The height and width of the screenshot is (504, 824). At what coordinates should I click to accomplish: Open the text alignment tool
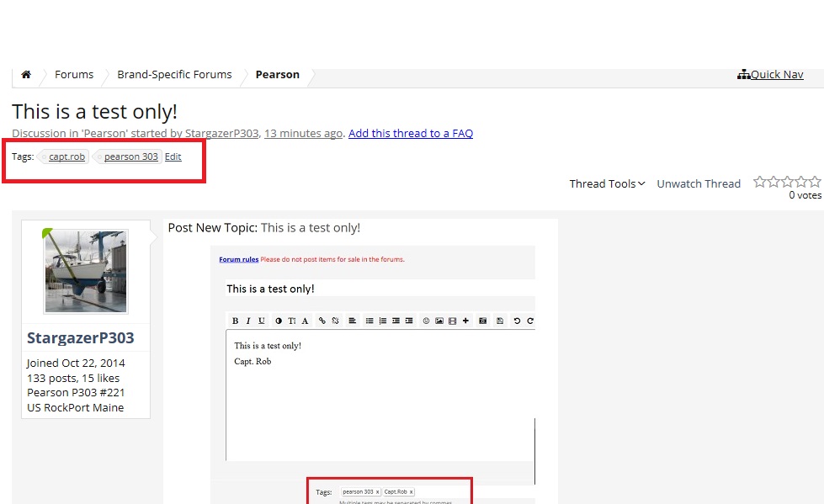click(352, 321)
